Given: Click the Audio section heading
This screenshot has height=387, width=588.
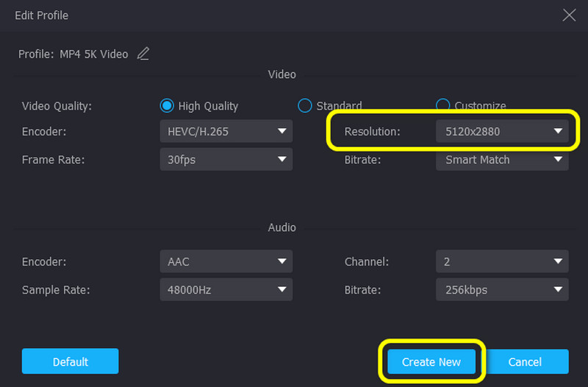Looking at the screenshot, I should (x=282, y=228).
